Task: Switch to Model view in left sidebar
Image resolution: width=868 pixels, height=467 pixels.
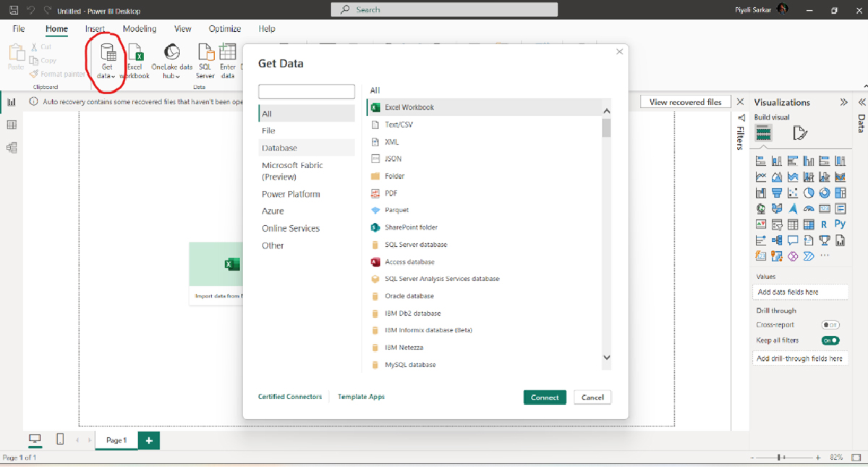Action: point(12,148)
